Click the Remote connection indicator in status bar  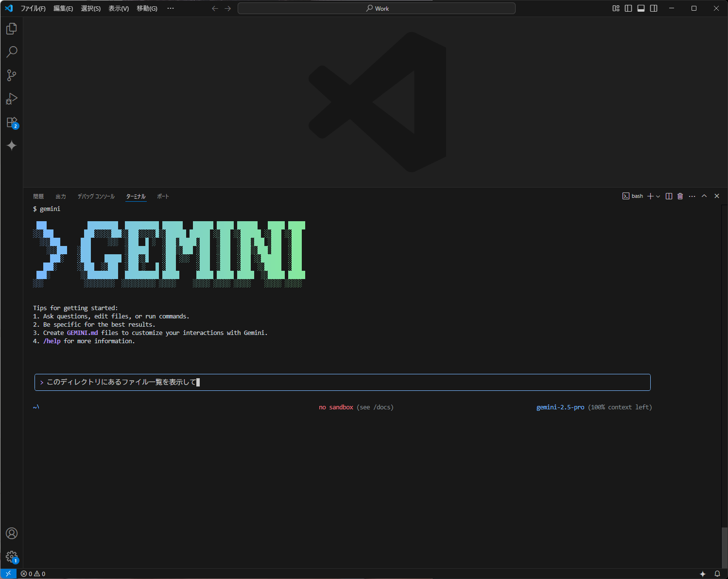point(8,574)
